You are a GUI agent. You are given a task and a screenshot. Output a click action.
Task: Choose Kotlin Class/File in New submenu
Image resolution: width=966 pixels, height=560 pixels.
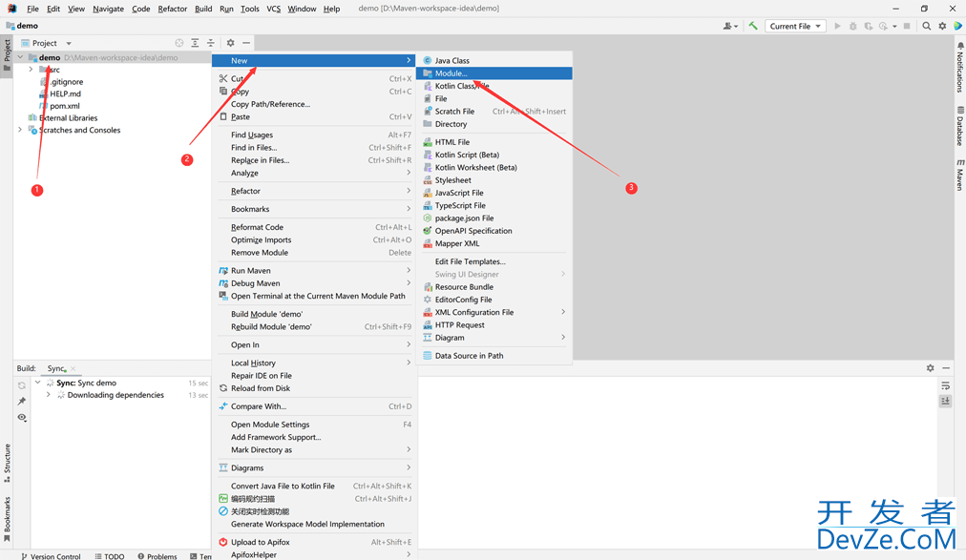[x=494, y=86]
